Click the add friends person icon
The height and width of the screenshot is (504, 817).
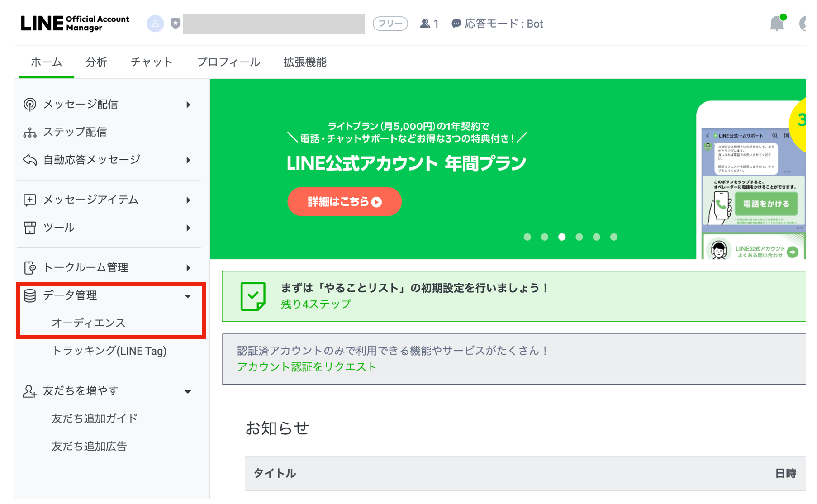coord(30,391)
